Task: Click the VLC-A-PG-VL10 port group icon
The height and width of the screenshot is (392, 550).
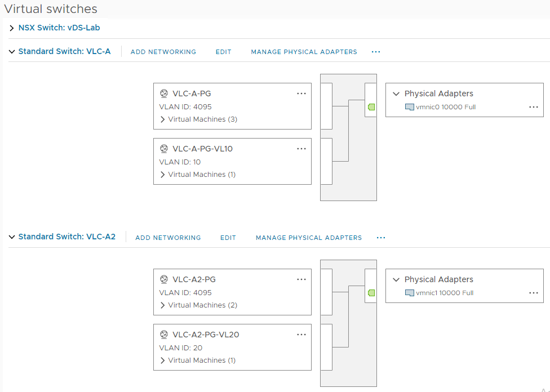Action: [164, 149]
